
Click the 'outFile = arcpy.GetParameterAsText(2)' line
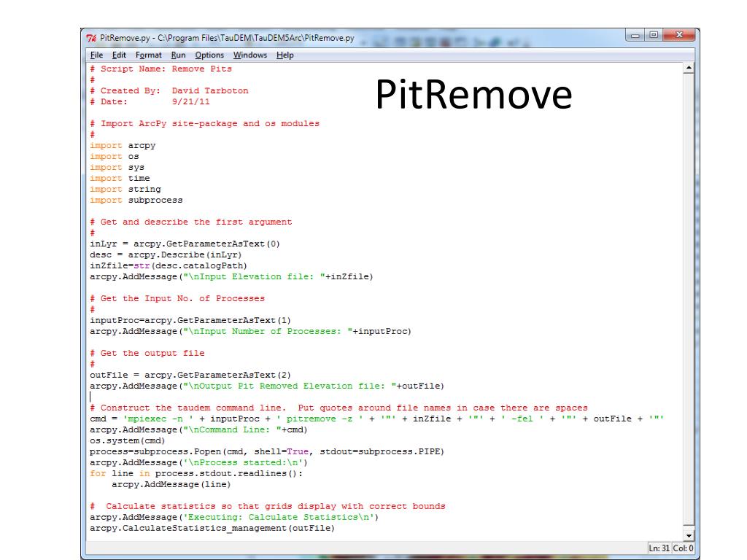coord(190,376)
